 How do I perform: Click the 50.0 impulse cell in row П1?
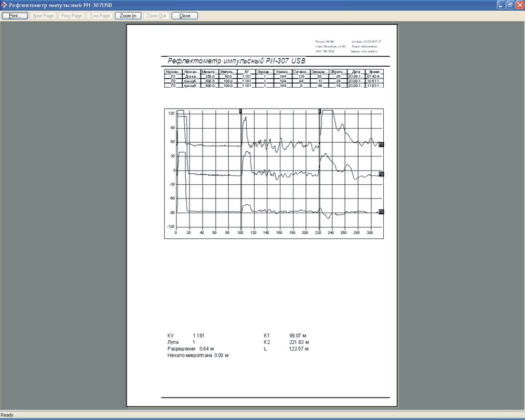[228, 76]
